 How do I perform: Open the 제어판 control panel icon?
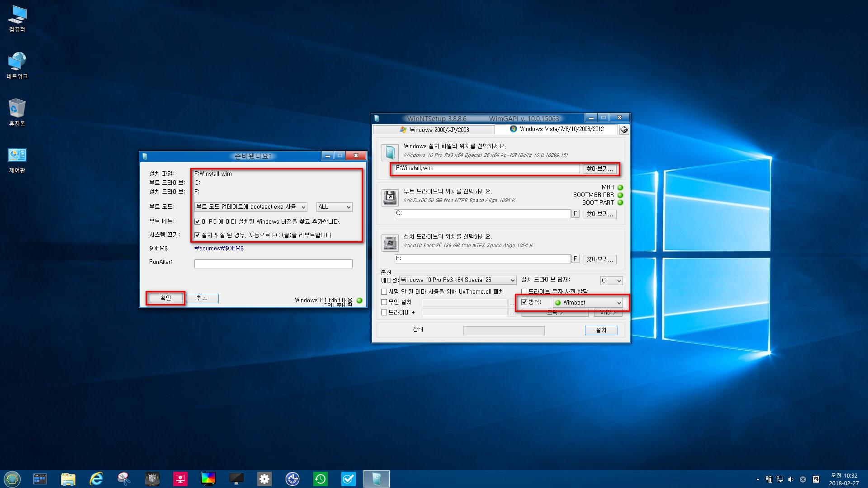[17, 160]
